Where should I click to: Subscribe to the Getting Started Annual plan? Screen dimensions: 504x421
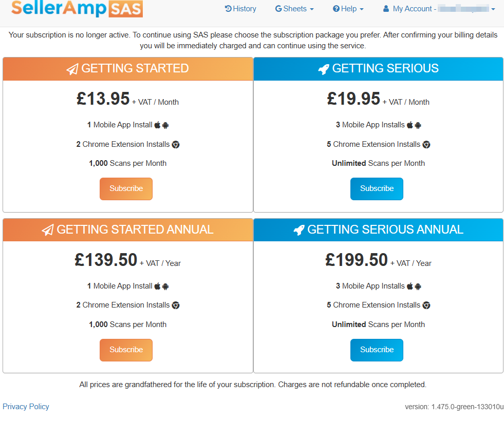(x=126, y=350)
